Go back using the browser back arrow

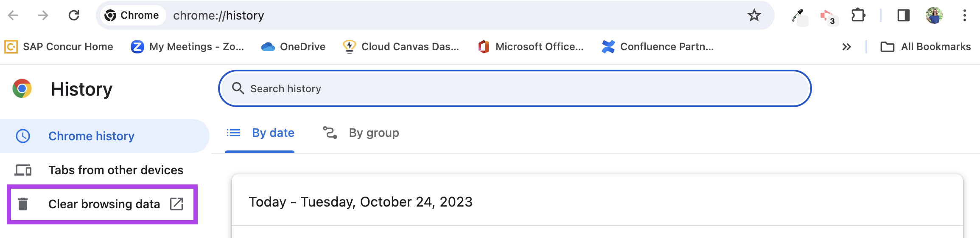[13, 16]
